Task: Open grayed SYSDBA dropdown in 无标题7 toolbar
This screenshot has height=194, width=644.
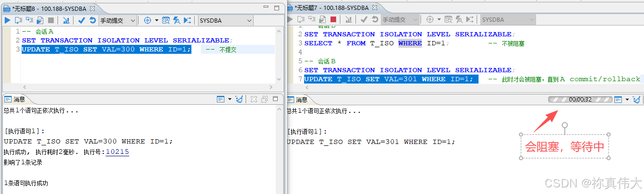Action: (508, 20)
